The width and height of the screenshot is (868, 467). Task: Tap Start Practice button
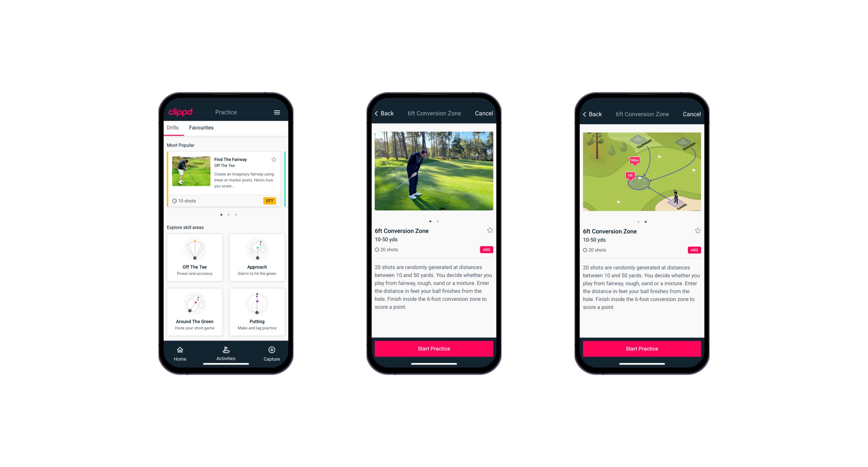coord(433,349)
